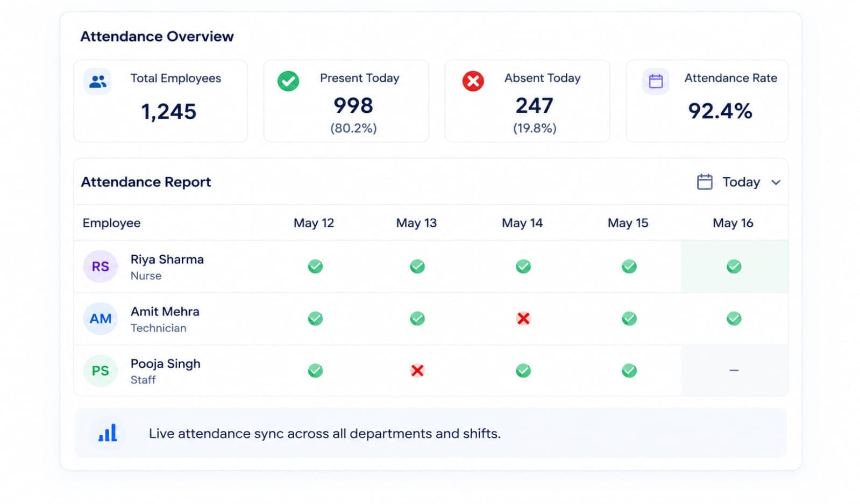Click Riya Sharma's RS avatar
Viewport: 860px width, 504px height.
[x=101, y=267]
